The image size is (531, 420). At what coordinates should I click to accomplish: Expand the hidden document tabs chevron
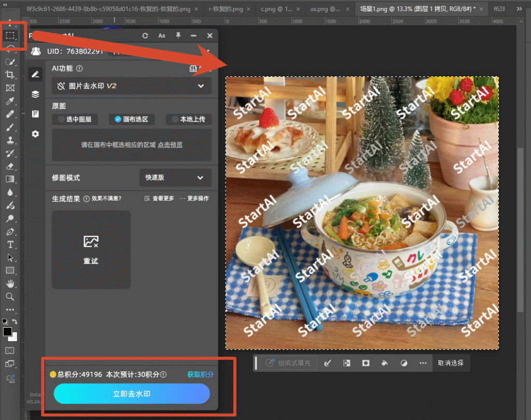coord(519,9)
